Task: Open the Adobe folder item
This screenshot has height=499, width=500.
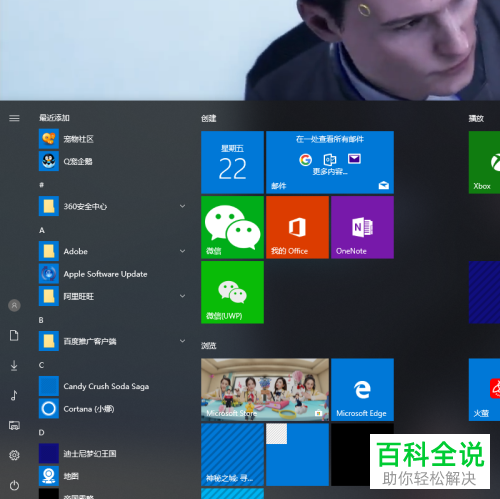Action: pos(112,251)
